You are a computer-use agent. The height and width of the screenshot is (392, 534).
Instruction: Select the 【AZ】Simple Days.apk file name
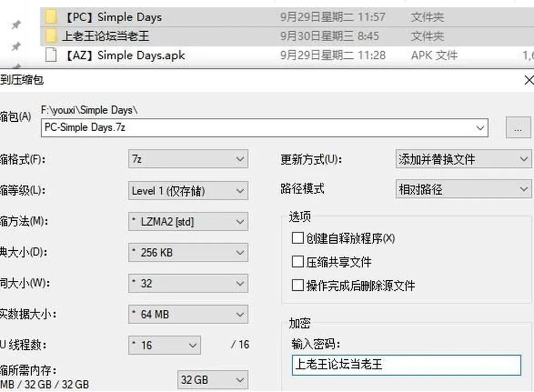coord(125,55)
